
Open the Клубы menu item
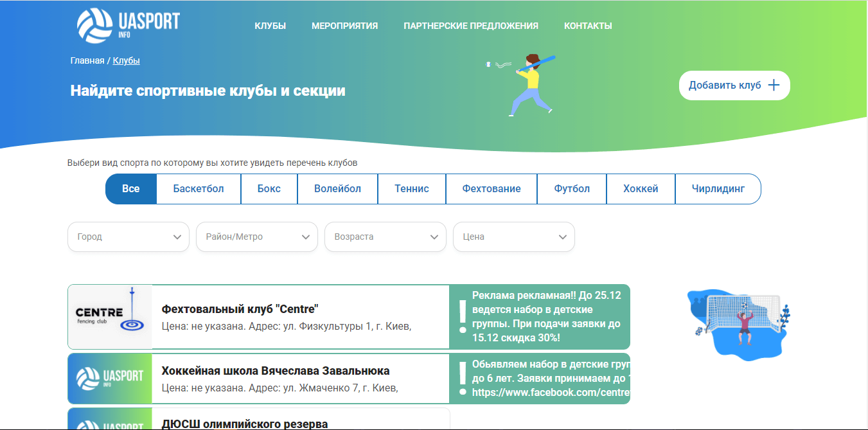(270, 26)
